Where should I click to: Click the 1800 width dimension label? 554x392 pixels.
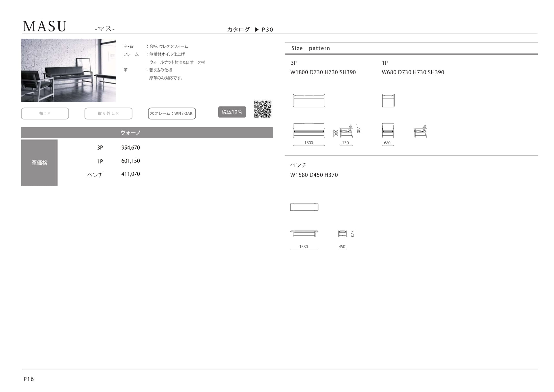tap(309, 143)
